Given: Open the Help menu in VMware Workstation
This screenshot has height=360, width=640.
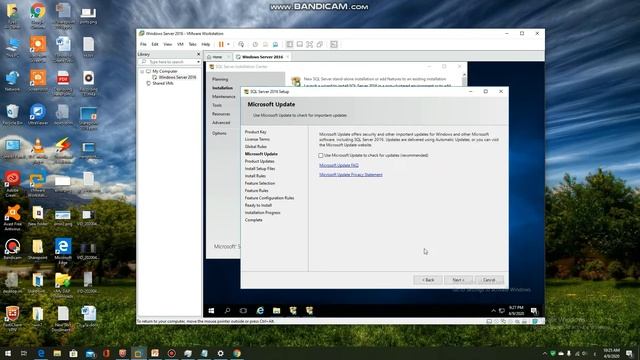Looking at the screenshot, I should click(206, 44).
